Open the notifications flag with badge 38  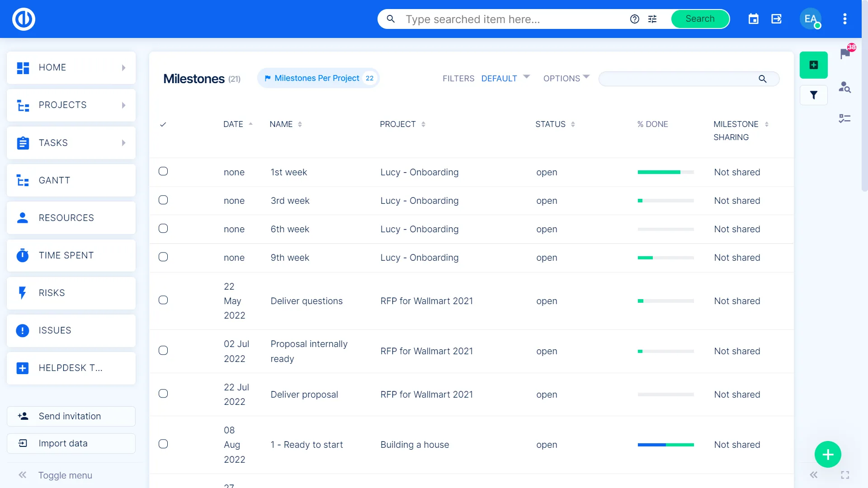point(845,54)
